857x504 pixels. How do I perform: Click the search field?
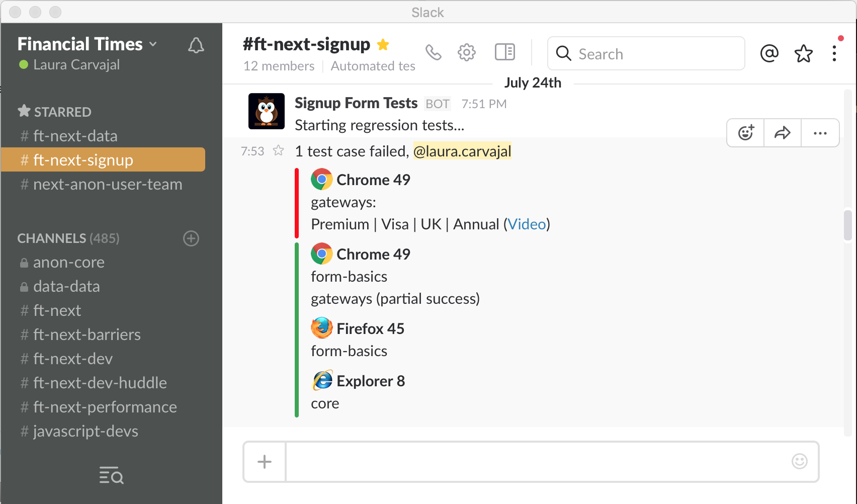point(646,53)
